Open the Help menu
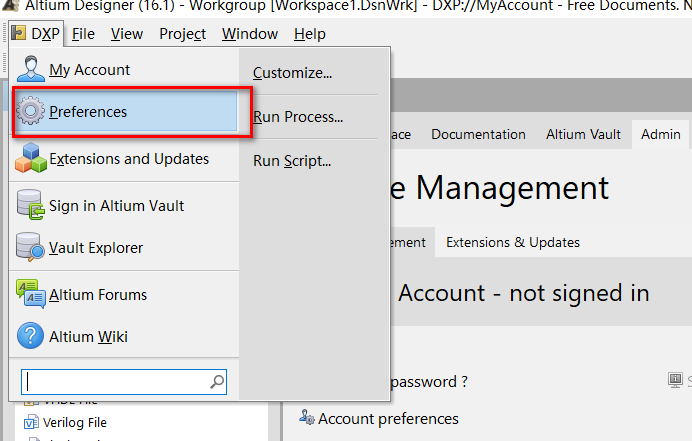 [310, 34]
